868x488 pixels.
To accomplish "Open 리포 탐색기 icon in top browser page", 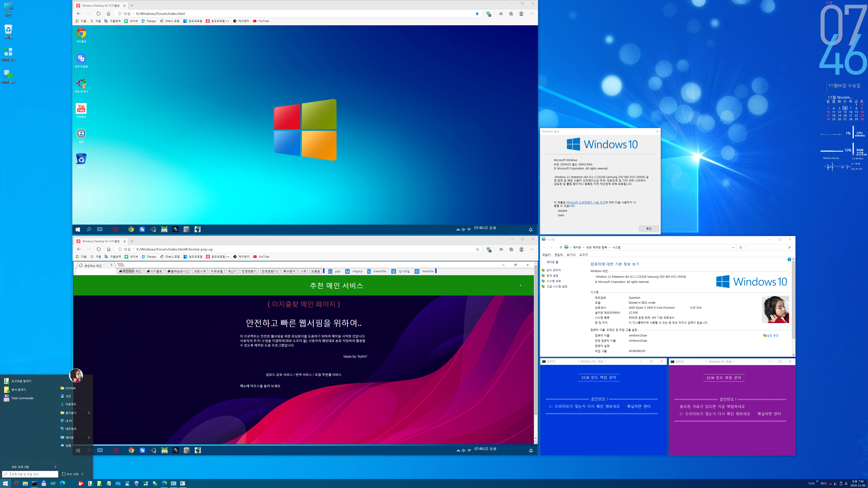I will 81,84.
